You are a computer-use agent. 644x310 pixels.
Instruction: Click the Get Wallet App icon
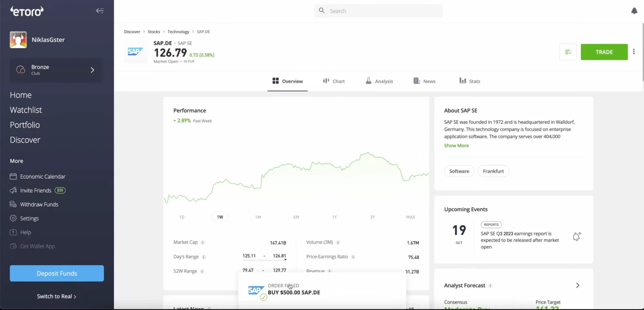13,246
